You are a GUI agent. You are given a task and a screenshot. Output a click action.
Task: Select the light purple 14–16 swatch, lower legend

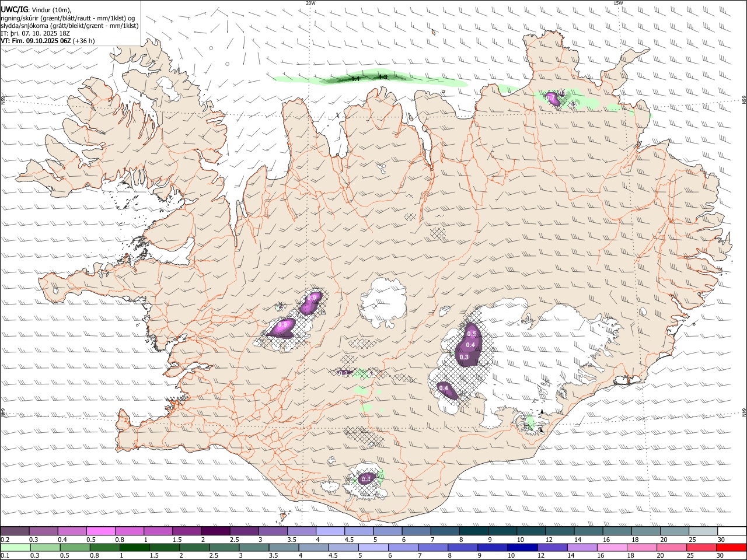coord(582,547)
